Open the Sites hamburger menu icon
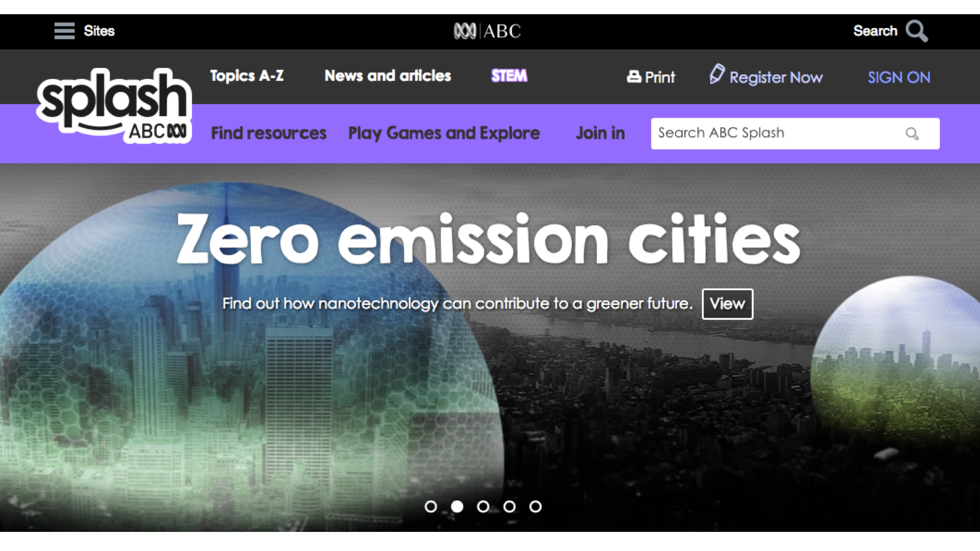The image size is (980, 551). click(x=64, y=31)
